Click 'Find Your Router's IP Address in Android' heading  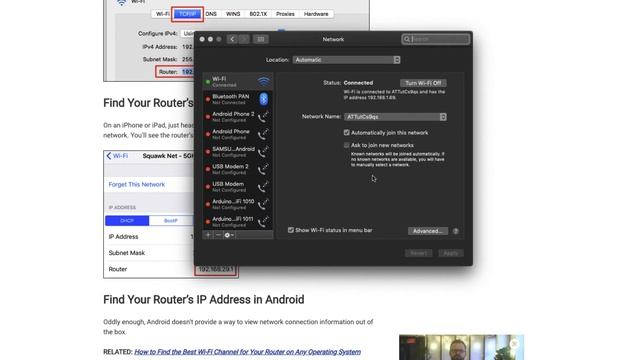[x=204, y=300]
